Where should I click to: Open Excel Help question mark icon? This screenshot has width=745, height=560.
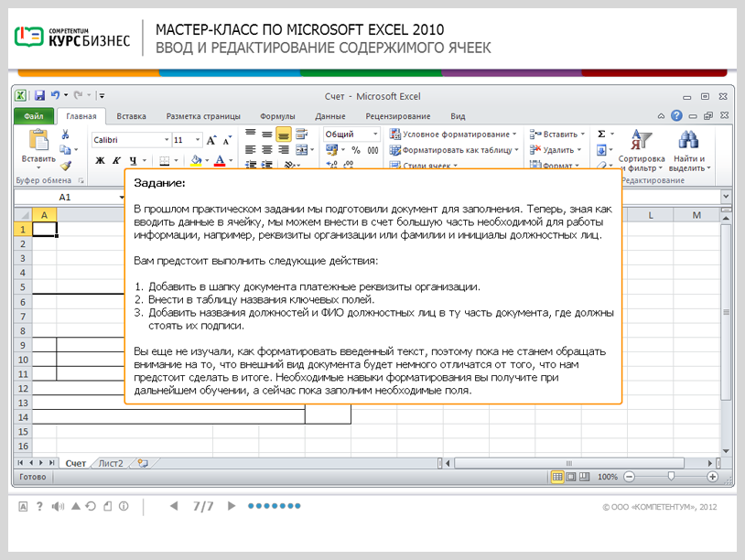[676, 115]
